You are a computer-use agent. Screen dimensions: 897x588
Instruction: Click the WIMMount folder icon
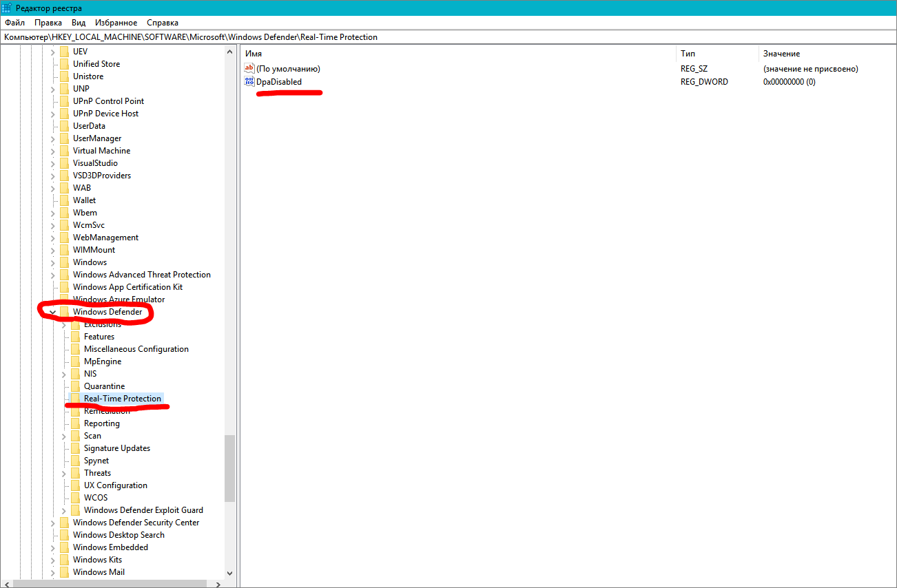64,250
